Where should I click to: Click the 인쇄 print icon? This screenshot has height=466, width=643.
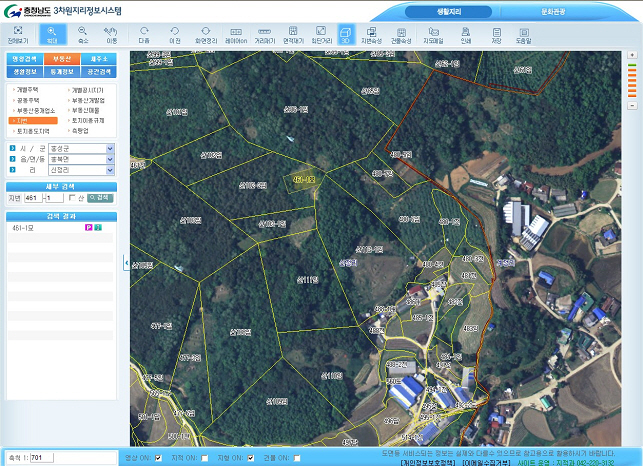point(465,35)
